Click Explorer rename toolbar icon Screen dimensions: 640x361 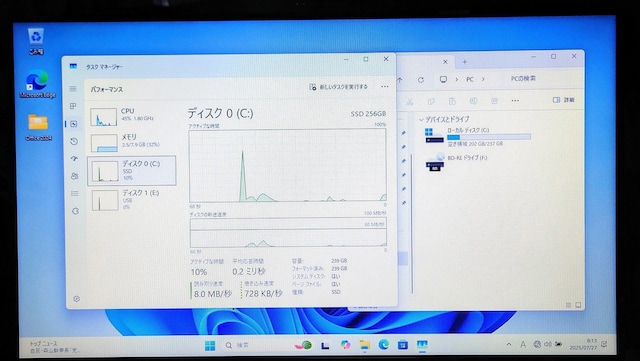click(x=473, y=100)
